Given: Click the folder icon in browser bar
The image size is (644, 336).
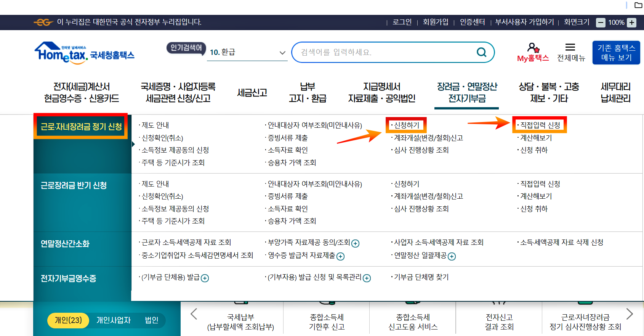Looking at the screenshot, I should [638, 5].
